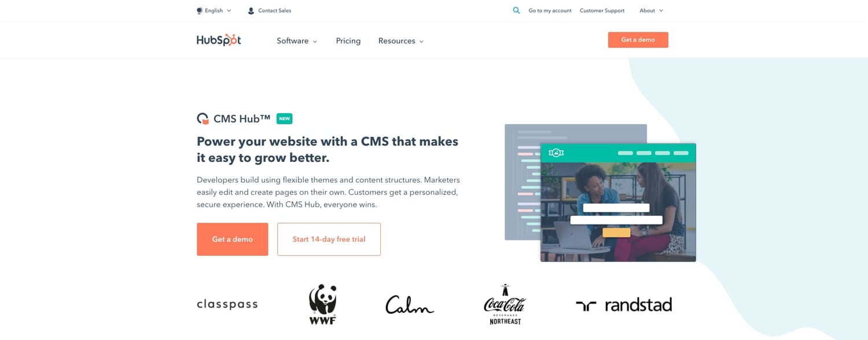Click the classpass logo

click(227, 304)
